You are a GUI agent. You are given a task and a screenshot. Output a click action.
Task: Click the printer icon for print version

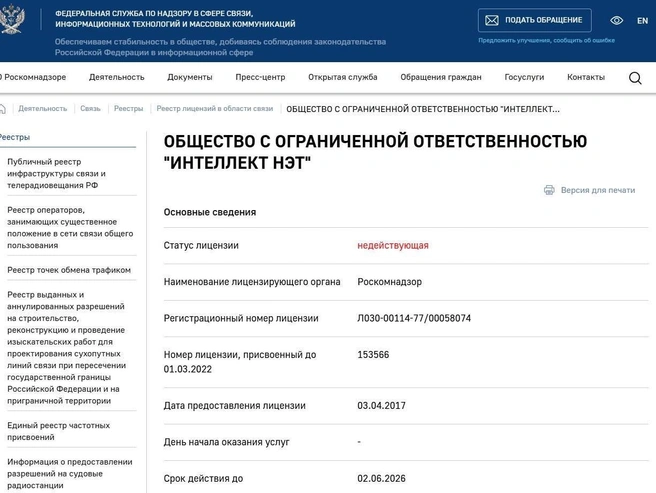tap(549, 190)
